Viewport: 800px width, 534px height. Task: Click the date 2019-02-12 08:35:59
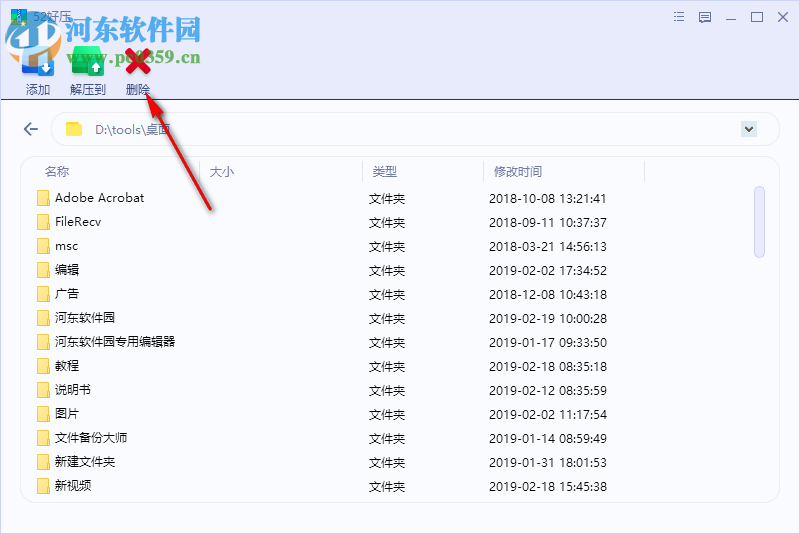547,390
